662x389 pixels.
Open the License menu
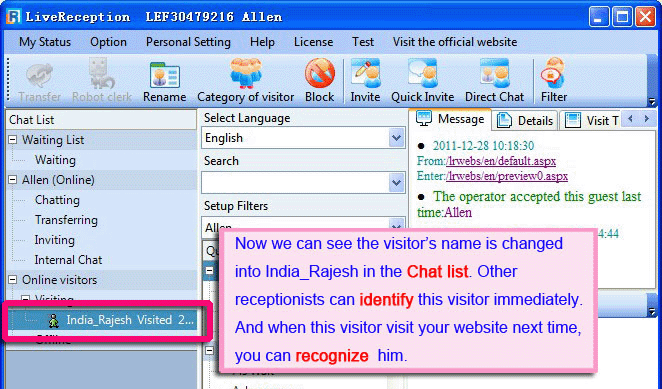[x=313, y=42]
